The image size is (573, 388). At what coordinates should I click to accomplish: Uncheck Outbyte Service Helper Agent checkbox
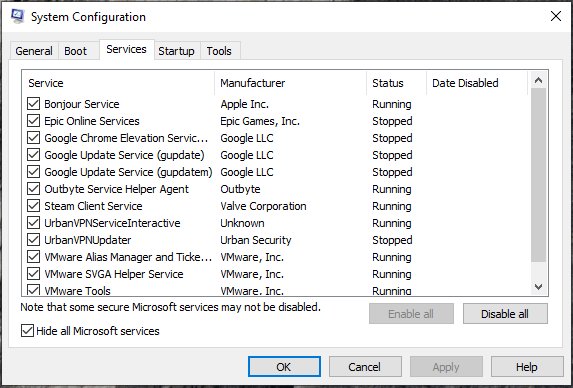[34, 189]
